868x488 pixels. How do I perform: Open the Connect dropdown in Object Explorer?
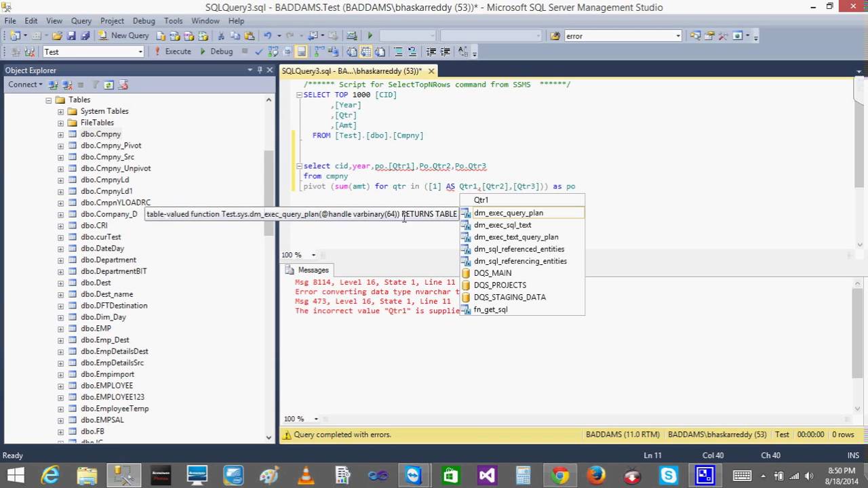pos(25,85)
